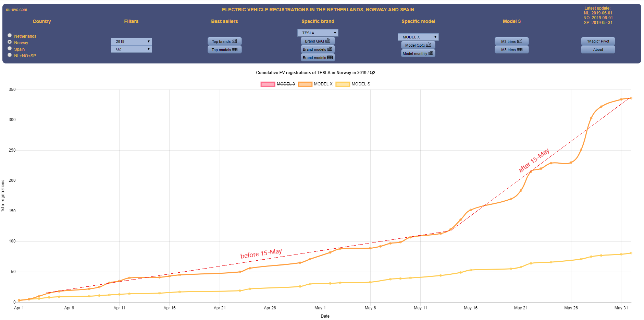
Task: Toggle the MODEL X legend swatch
Action: 305,84
